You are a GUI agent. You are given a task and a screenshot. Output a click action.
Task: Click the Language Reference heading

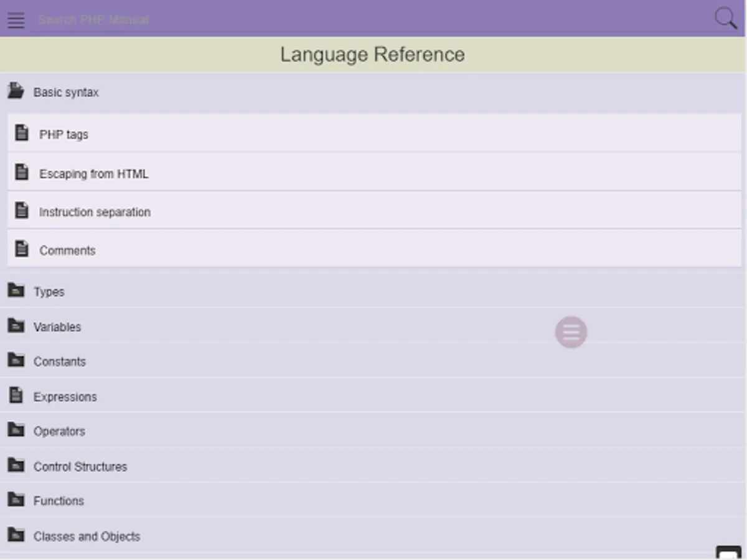tap(372, 55)
